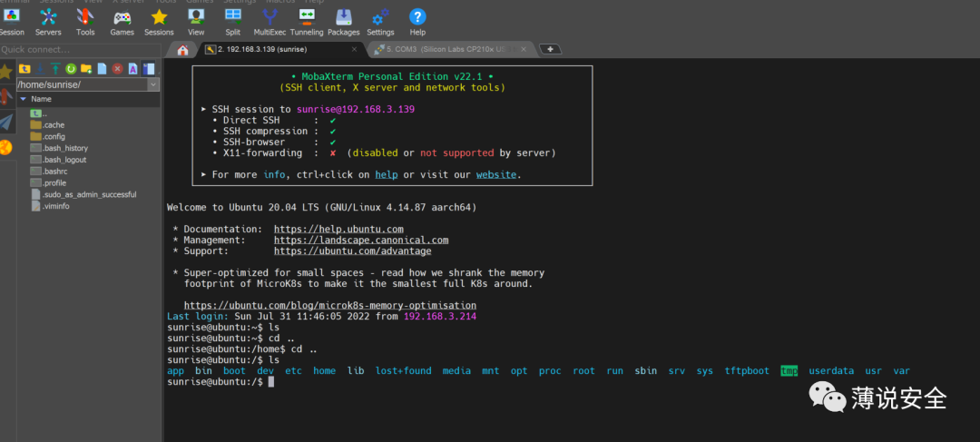
Task: Click the help.ubuntu.com documentation link
Action: pos(338,229)
